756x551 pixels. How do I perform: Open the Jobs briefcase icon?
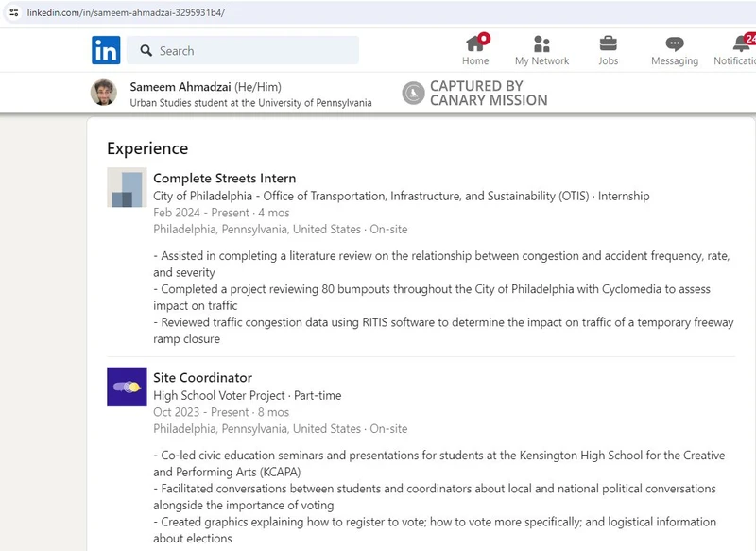click(608, 45)
